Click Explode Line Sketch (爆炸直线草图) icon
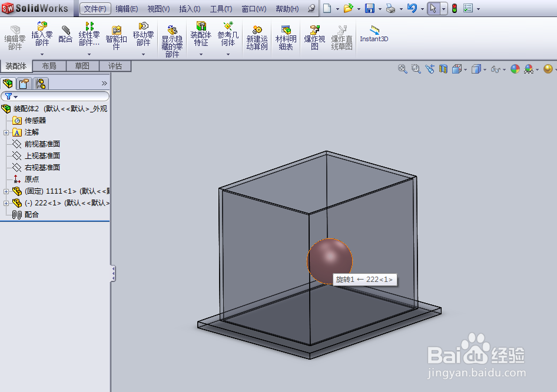 point(342,38)
